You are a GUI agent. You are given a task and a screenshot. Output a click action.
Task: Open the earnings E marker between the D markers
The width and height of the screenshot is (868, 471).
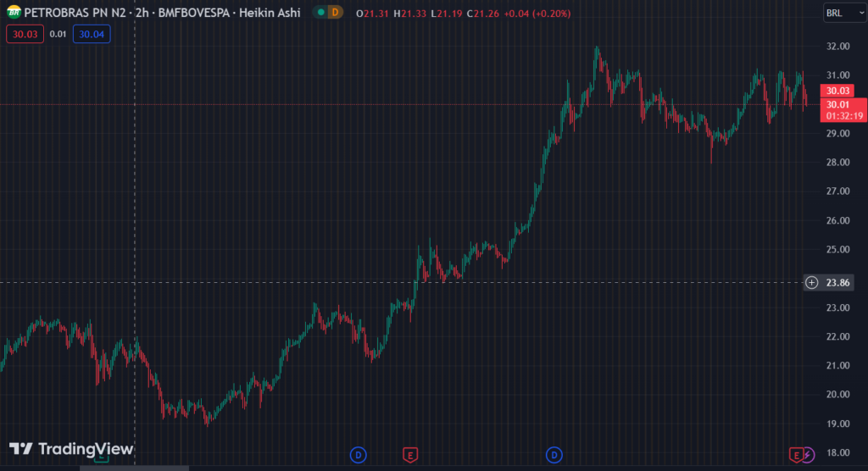(409, 455)
